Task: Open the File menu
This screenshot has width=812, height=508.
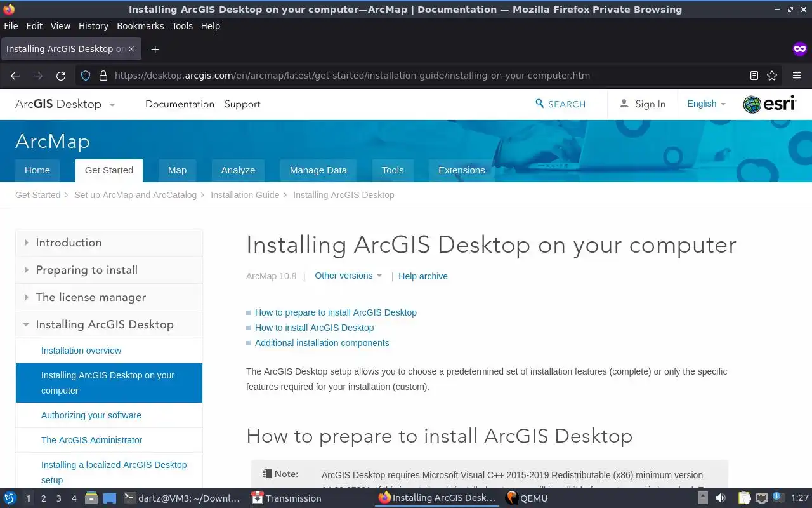Action: pos(11,26)
